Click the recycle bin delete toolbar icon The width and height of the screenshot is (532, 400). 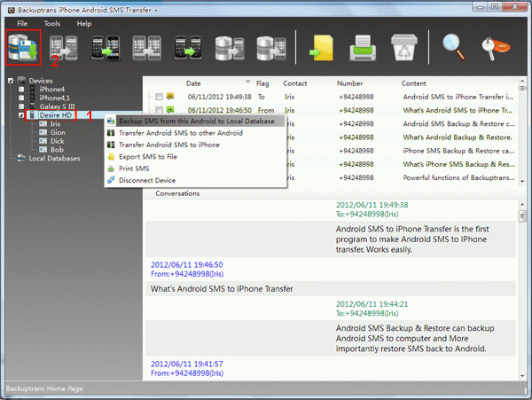tap(404, 48)
